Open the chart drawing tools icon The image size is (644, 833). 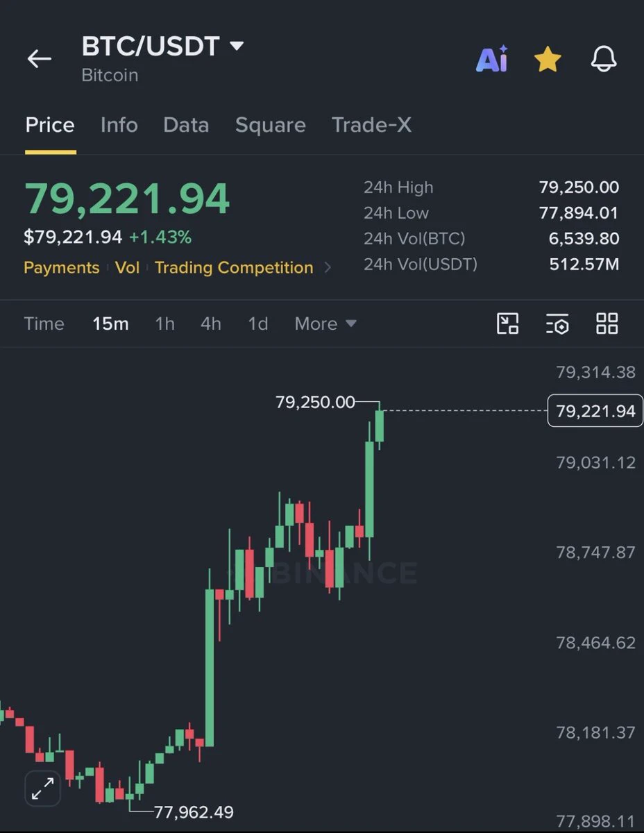tap(508, 323)
